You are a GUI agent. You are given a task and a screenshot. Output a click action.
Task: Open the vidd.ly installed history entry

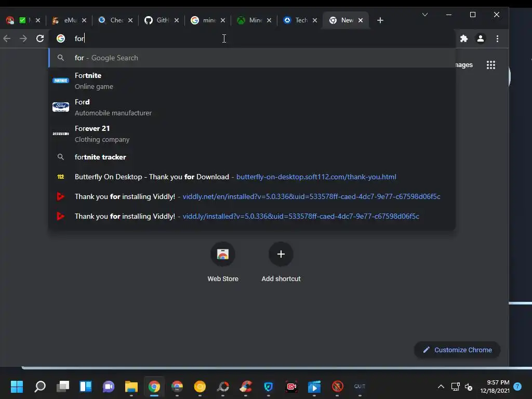(x=252, y=216)
